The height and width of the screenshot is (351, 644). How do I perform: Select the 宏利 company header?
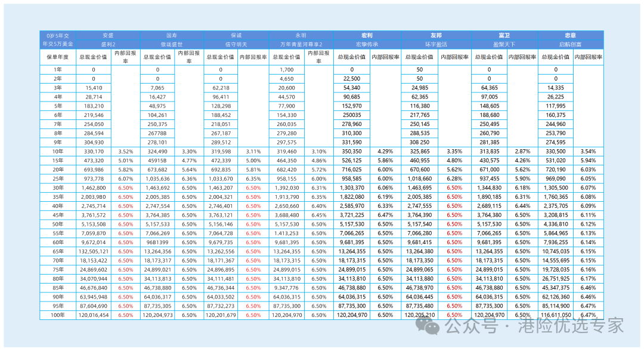pyautogui.click(x=367, y=36)
